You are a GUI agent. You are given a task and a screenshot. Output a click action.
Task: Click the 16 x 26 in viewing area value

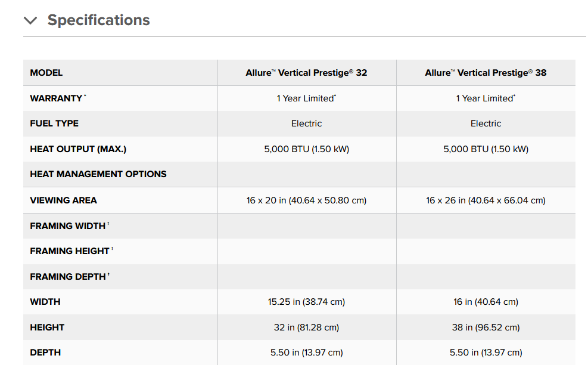click(486, 200)
